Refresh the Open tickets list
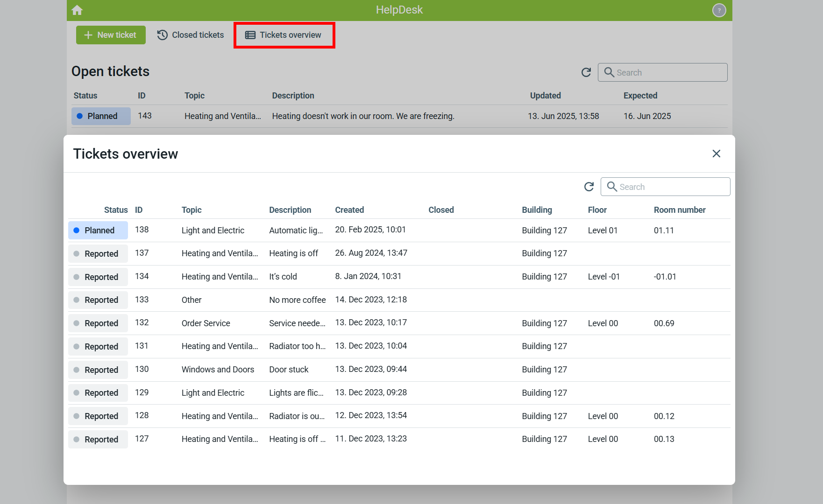This screenshot has width=823, height=504. click(586, 72)
